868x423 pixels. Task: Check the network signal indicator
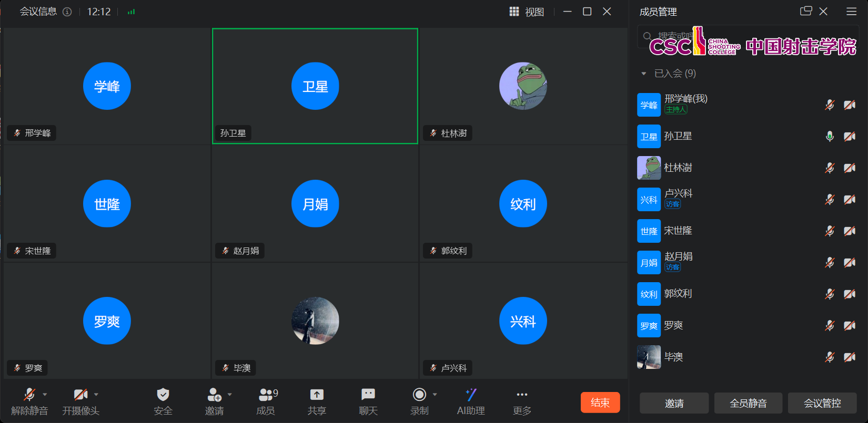click(x=131, y=12)
